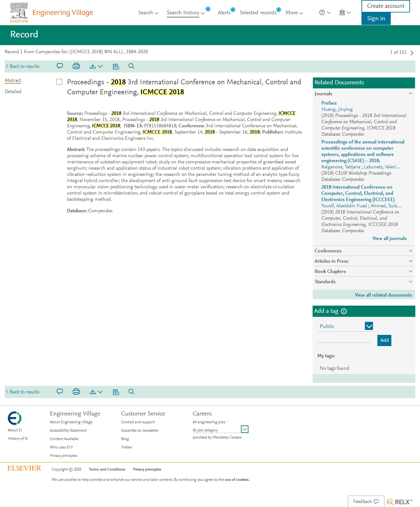The width and height of the screenshot is (420, 507).
Task: Open the use of cookies link
Action: tap(237, 480)
